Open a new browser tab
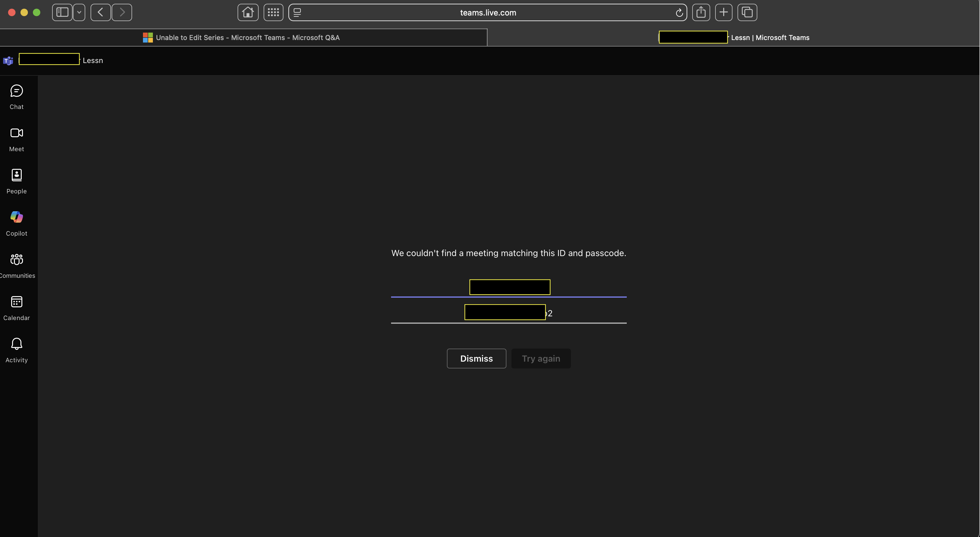 [x=724, y=12]
